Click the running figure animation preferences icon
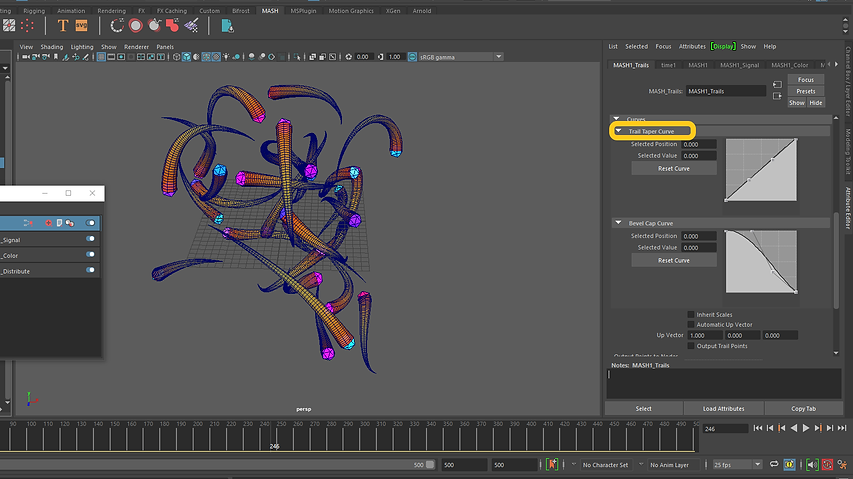 tap(843, 464)
